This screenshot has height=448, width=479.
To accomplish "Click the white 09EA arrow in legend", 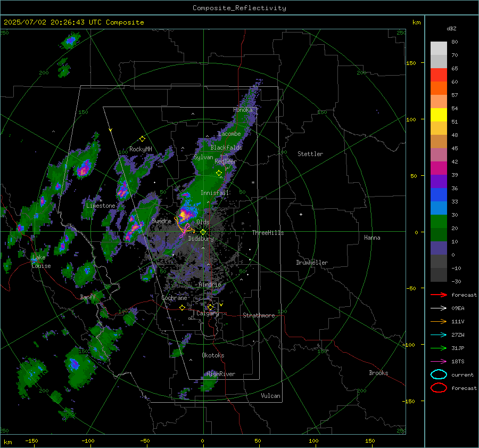I will 439,308.
